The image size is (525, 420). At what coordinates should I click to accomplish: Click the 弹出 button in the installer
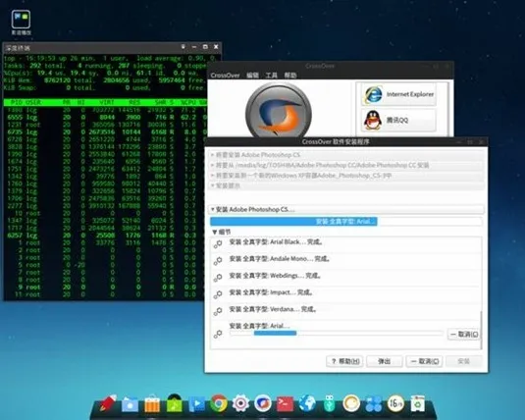385,361
